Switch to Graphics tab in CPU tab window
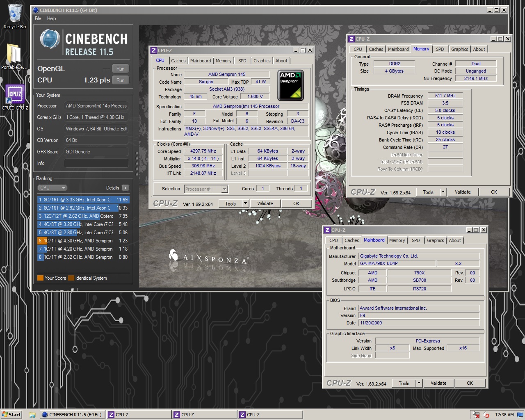The image size is (525, 420). [262, 61]
